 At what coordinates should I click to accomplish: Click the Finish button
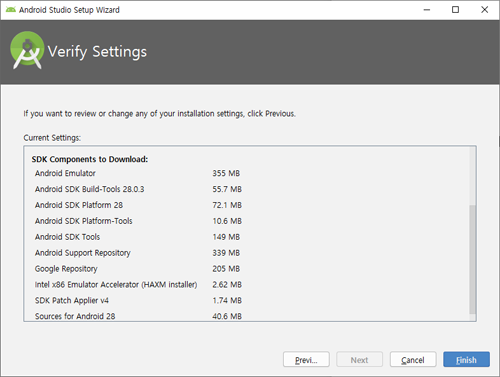(x=466, y=359)
